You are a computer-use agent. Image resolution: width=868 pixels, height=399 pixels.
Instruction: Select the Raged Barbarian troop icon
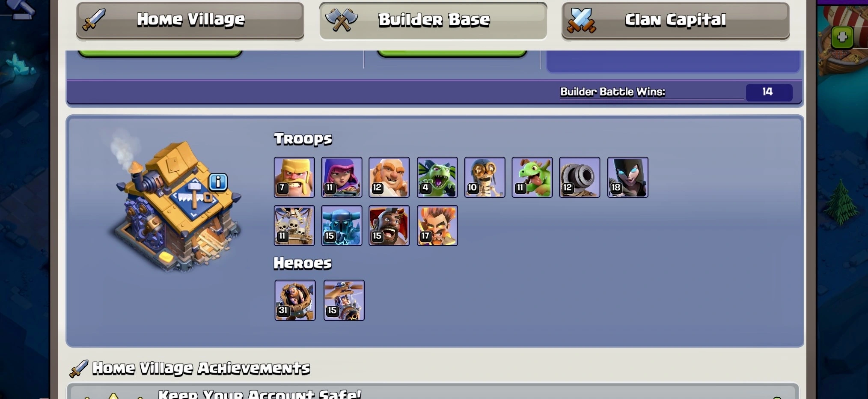[x=294, y=177]
